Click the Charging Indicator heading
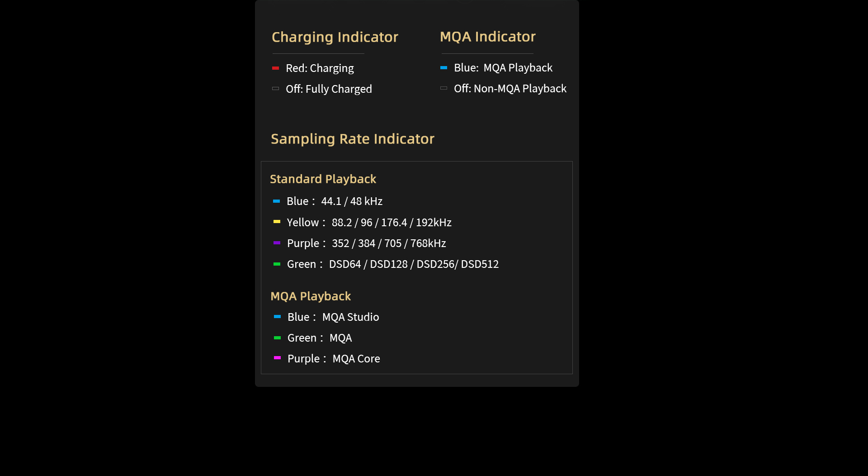The height and width of the screenshot is (476, 868). point(335,37)
